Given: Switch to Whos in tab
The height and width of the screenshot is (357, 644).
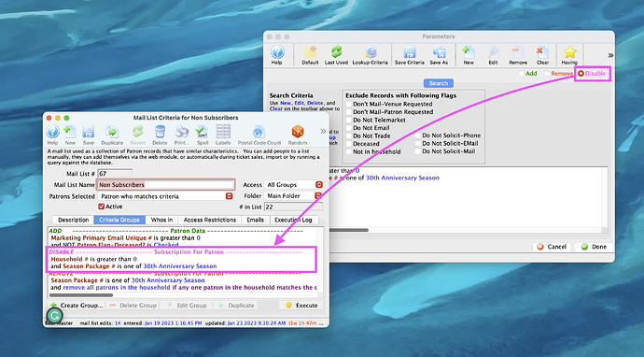Looking at the screenshot, I should [161, 220].
